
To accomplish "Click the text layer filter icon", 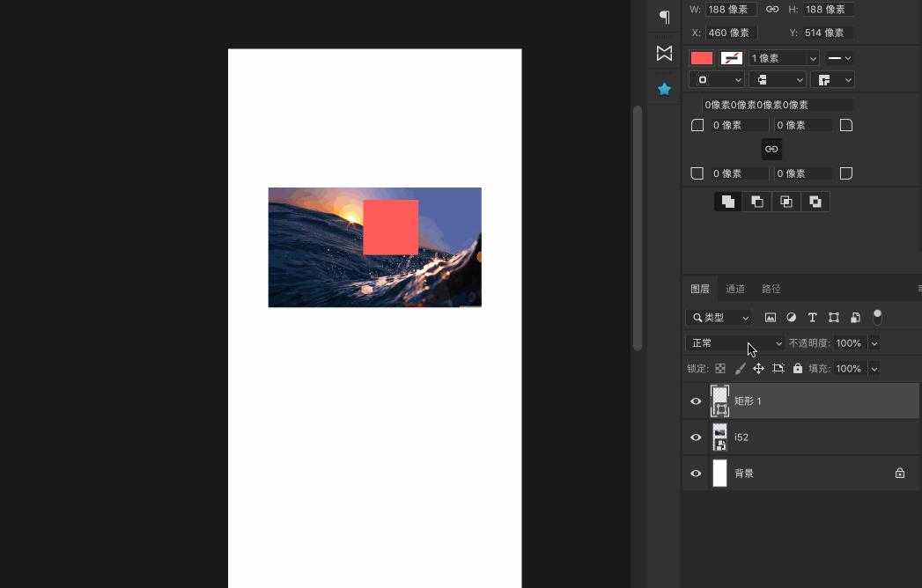I will pyautogui.click(x=812, y=317).
